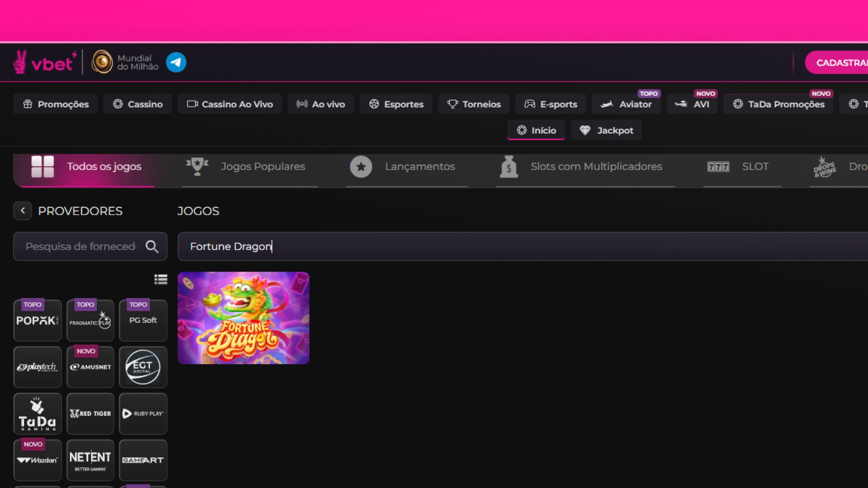Viewport: 868px width, 488px height.
Task: Select PG Soft provider tile
Action: [143, 320]
